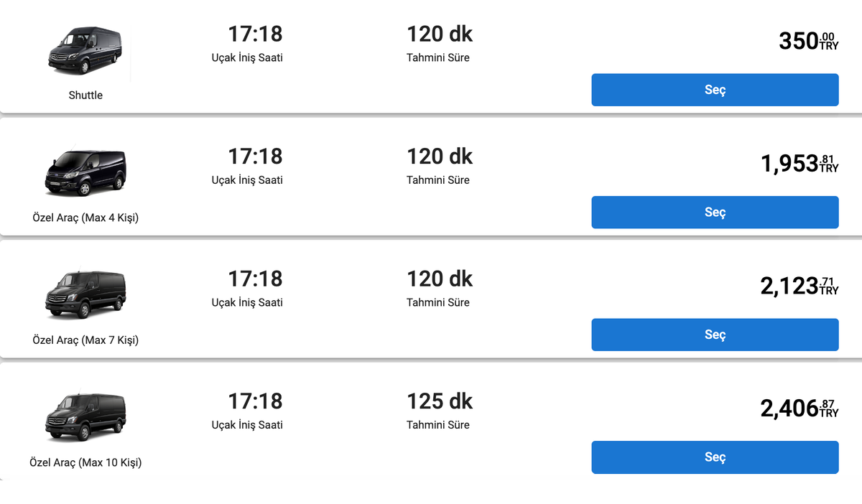Click the Shuttle's 17:18 landing time
This screenshot has width=862, height=504.
point(255,34)
